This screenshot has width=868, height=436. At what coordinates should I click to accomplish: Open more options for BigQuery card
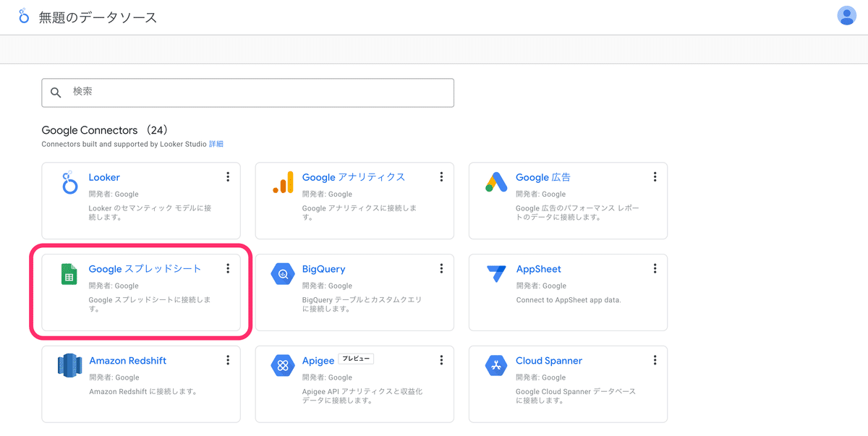[x=441, y=269]
